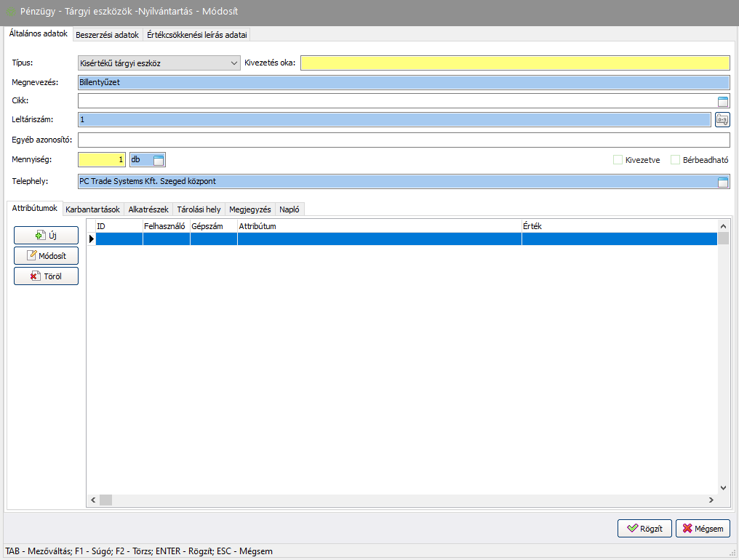
Task: Delete the attribute with Töröl
Action: [46, 276]
